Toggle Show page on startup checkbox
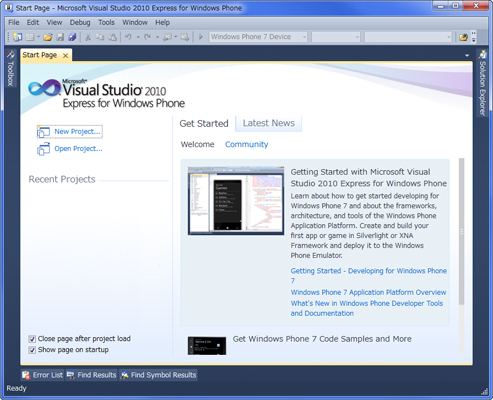The image size is (493, 400). 32,350
